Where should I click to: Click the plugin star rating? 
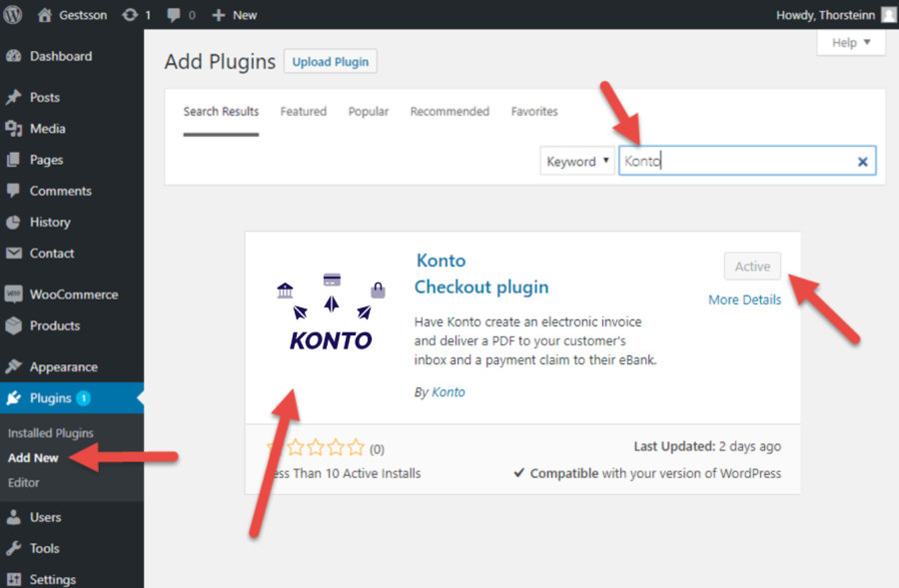[316, 448]
